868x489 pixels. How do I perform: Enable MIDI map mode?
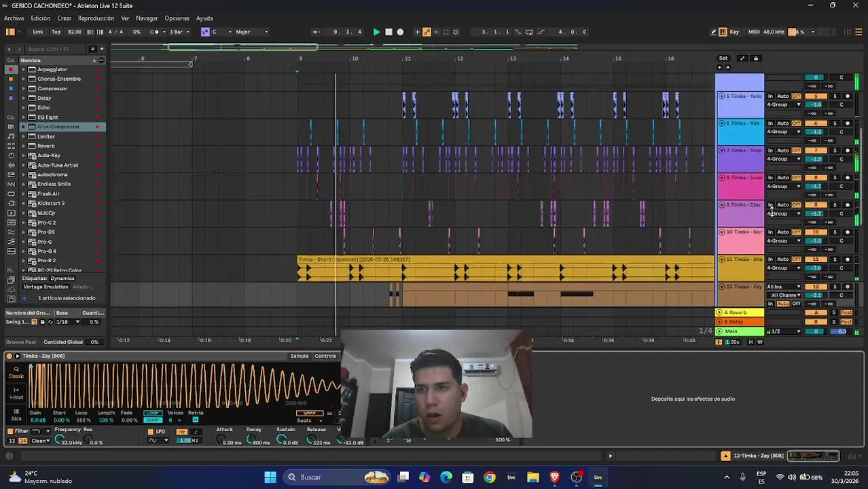(754, 32)
